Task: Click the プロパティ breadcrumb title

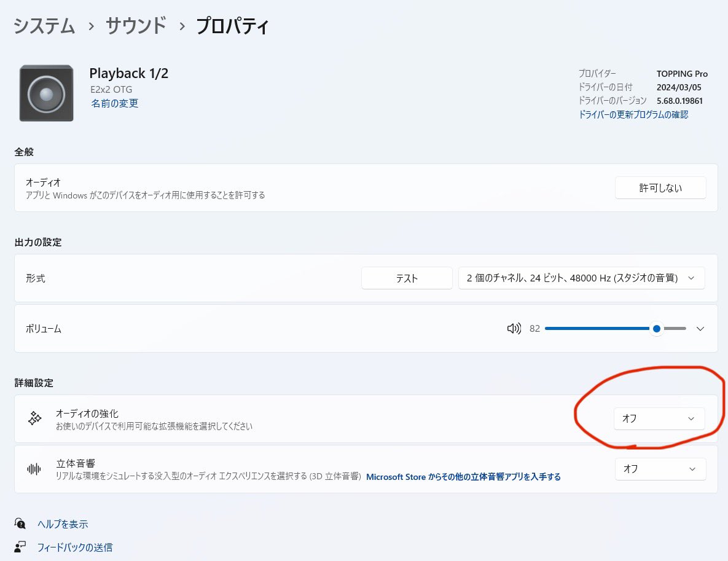Action: pyautogui.click(x=232, y=26)
